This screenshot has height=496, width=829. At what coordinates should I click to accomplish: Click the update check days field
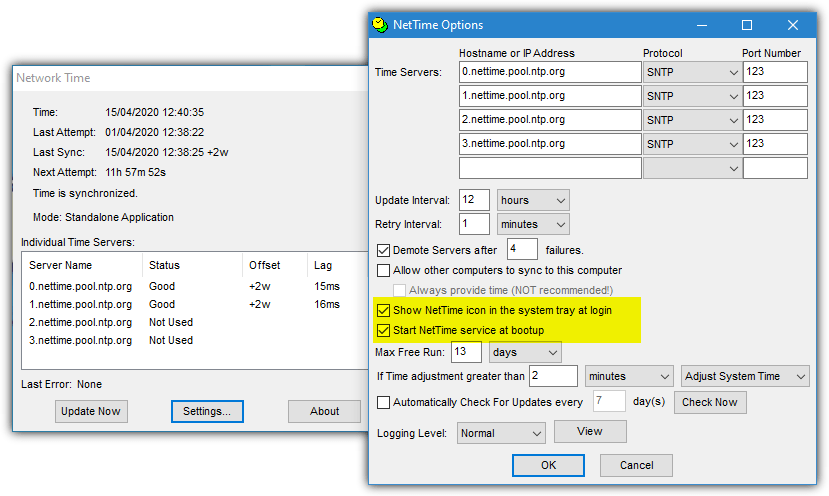tap(609, 401)
